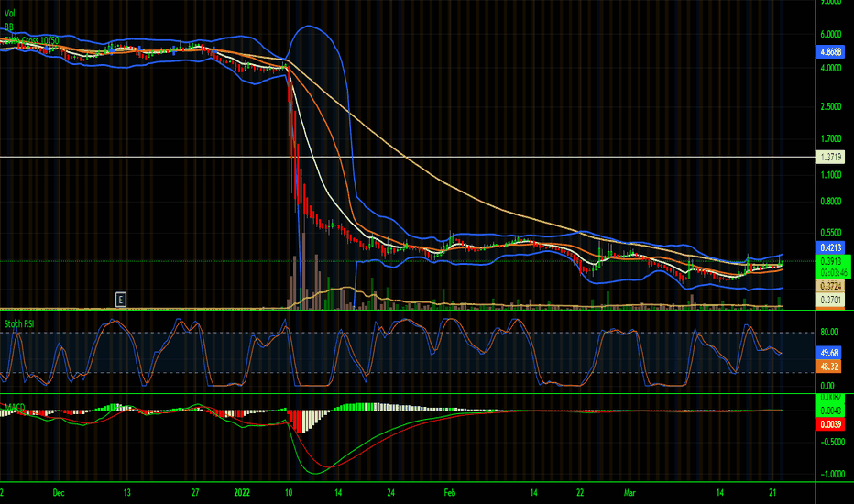Screen dimensions: 854x504
Task: Click the 27 date label on time axis
Action: [x=195, y=493]
